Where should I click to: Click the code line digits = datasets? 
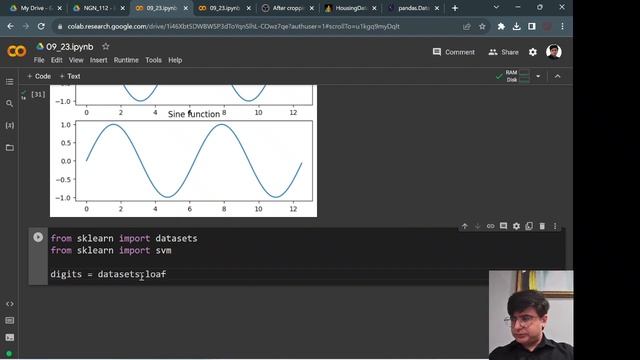(108, 274)
